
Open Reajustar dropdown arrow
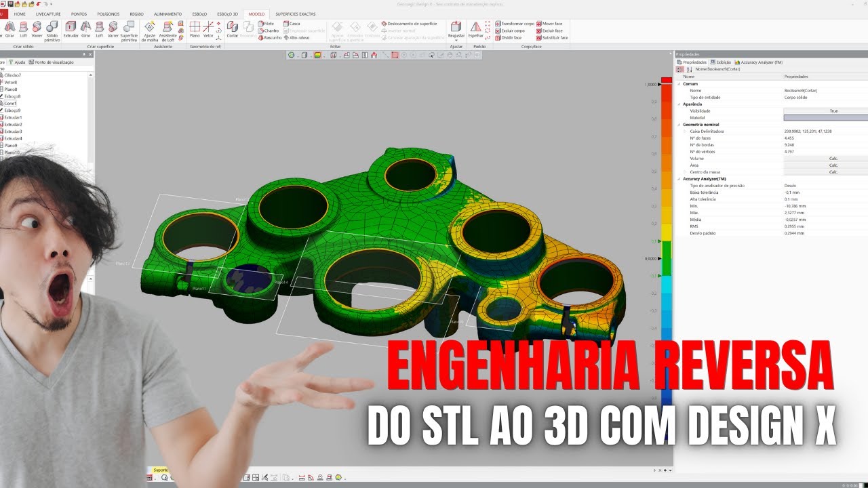click(x=456, y=41)
